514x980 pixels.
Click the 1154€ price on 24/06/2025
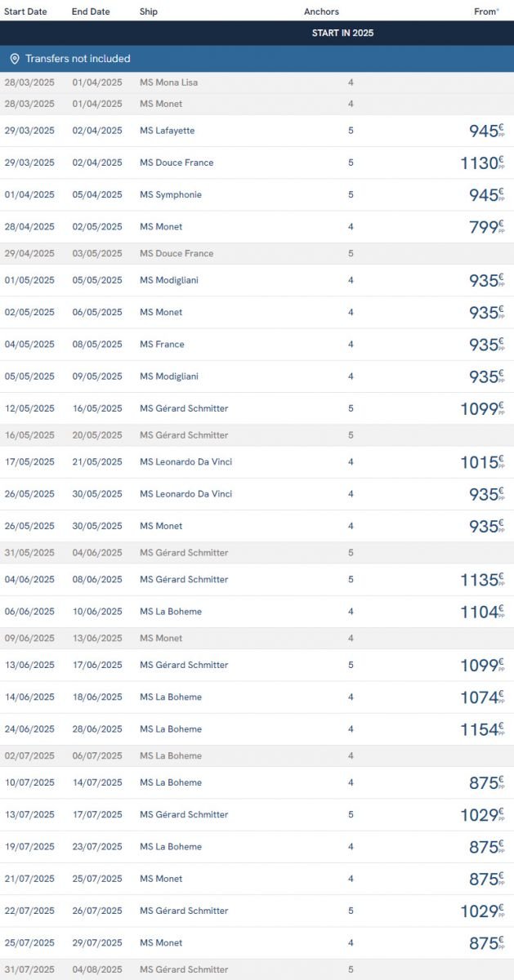tap(481, 729)
